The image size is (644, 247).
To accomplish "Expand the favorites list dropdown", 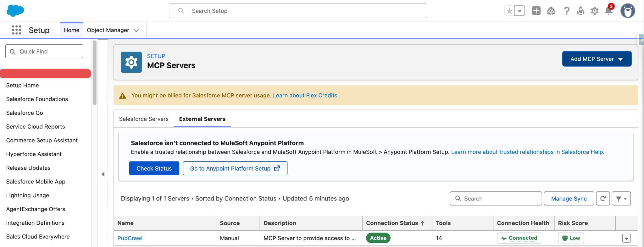I will [x=520, y=11].
